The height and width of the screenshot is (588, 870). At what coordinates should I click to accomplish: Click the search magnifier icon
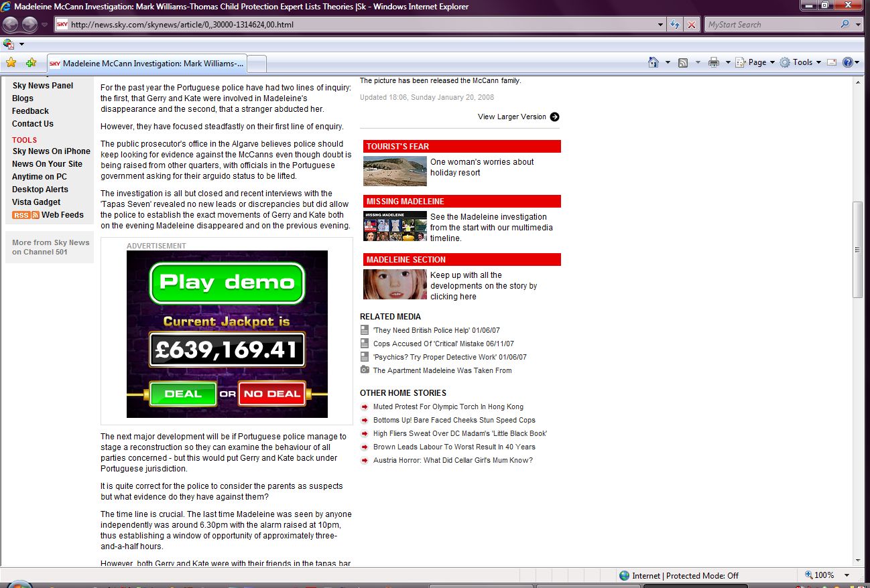pyautogui.click(x=845, y=25)
